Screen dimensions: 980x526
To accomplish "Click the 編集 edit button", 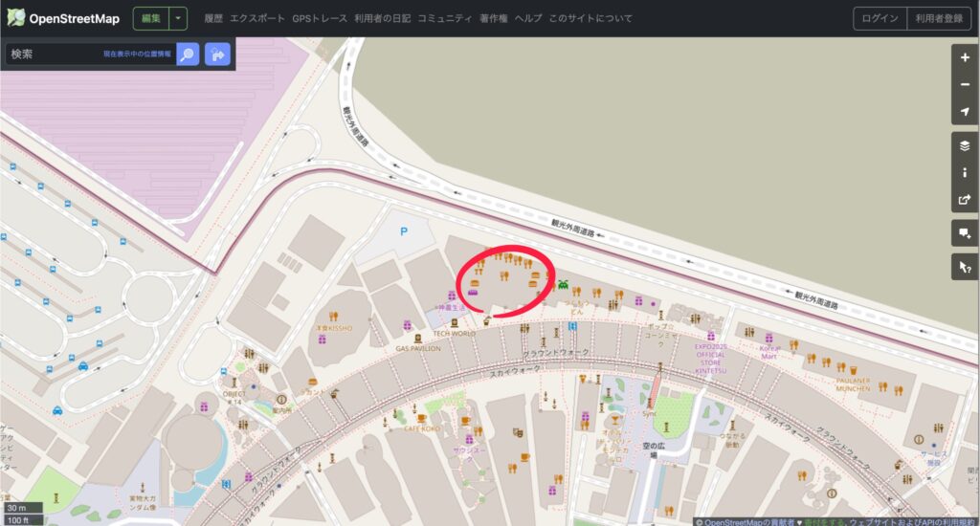I will [151, 19].
